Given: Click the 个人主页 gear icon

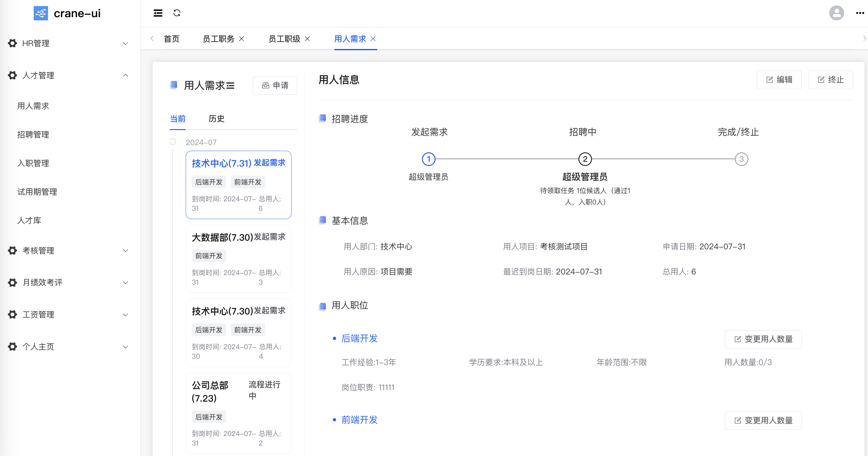Looking at the screenshot, I should tap(12, 347).
